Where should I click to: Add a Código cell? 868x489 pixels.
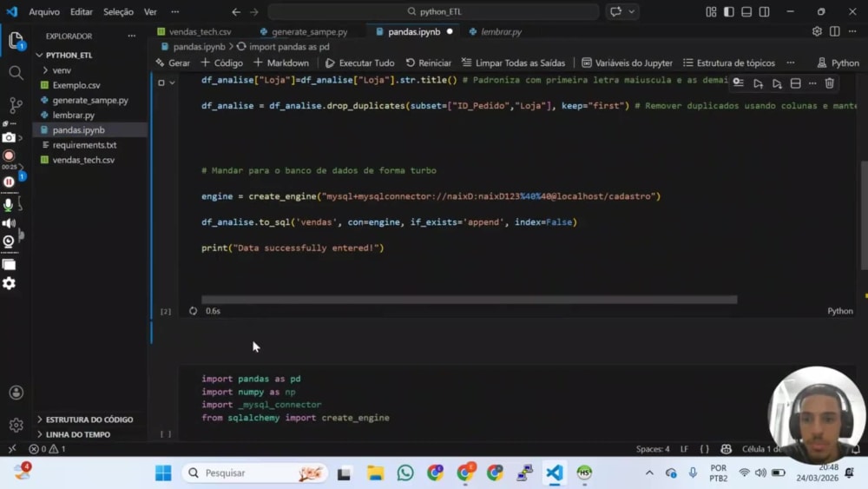coord(222,63)
